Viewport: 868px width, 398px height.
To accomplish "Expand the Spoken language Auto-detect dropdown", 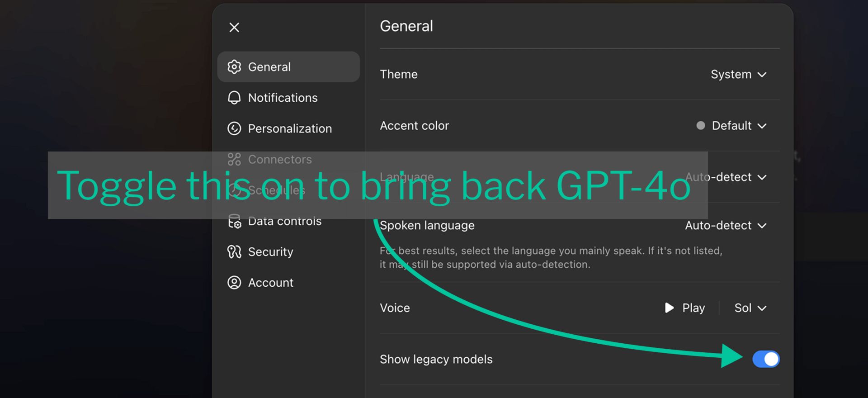I will (726, 225).
